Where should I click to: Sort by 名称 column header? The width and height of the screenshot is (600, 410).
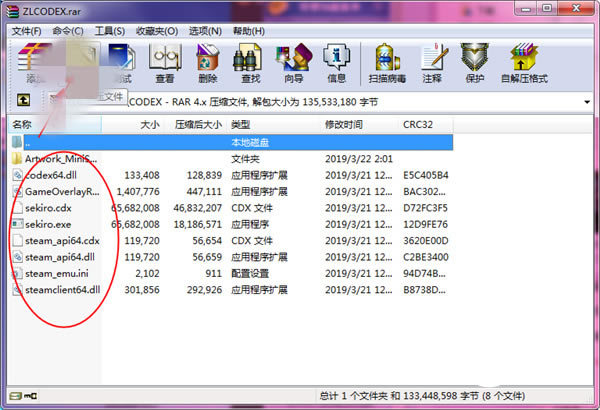coord(23,124)
